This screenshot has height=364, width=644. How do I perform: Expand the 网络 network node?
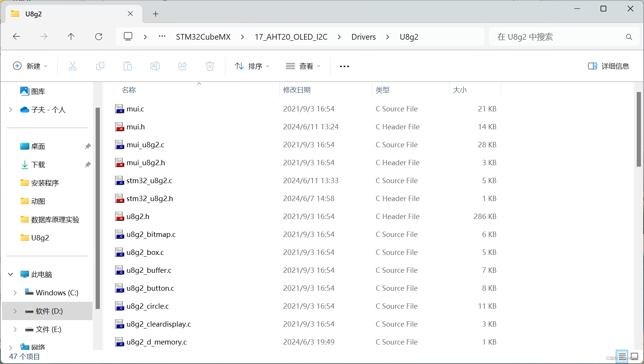click(11, 347)
